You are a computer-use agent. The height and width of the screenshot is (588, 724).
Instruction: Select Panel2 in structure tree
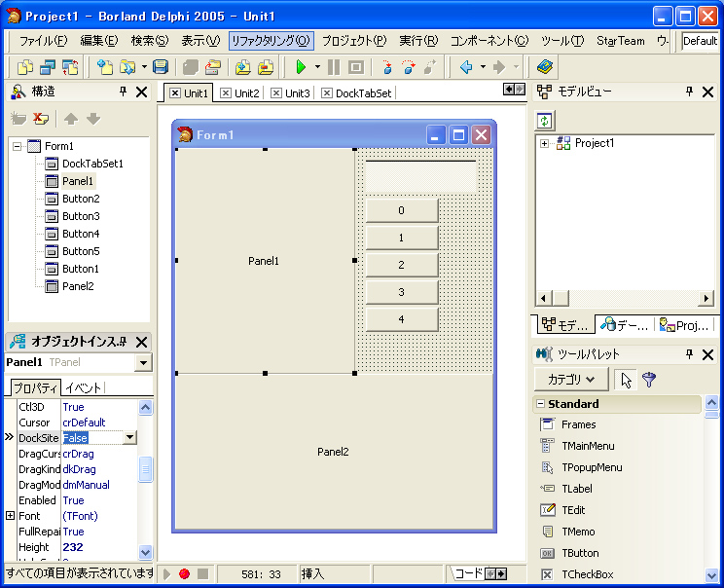pos(78,286)
